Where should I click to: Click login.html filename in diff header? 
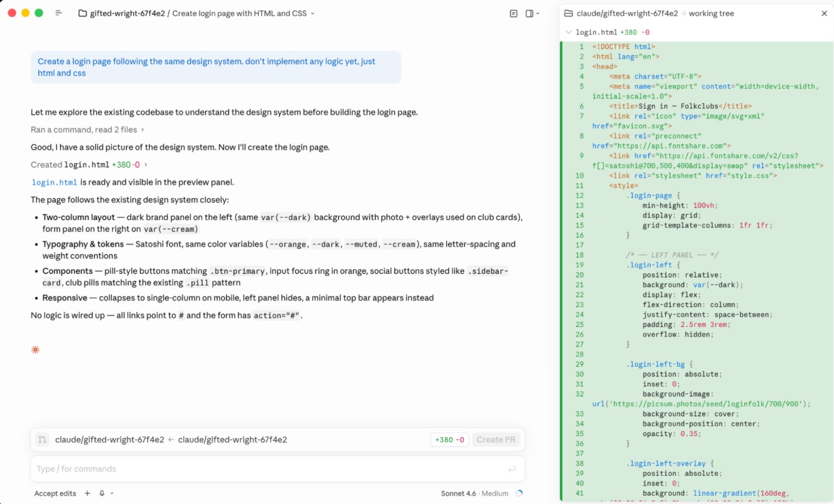click(x=596, y=32)
